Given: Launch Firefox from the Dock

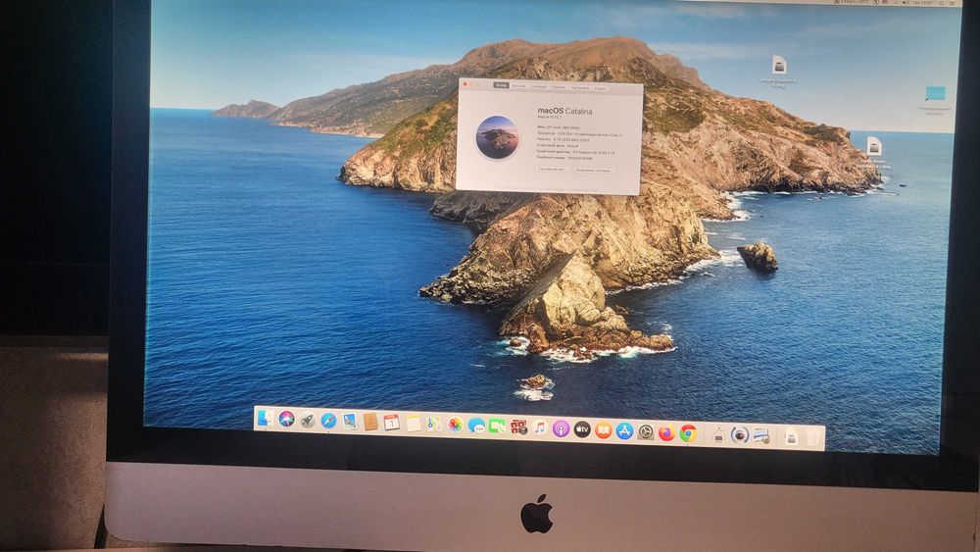Looking at the screenshot, I should [x=666, y=432].
